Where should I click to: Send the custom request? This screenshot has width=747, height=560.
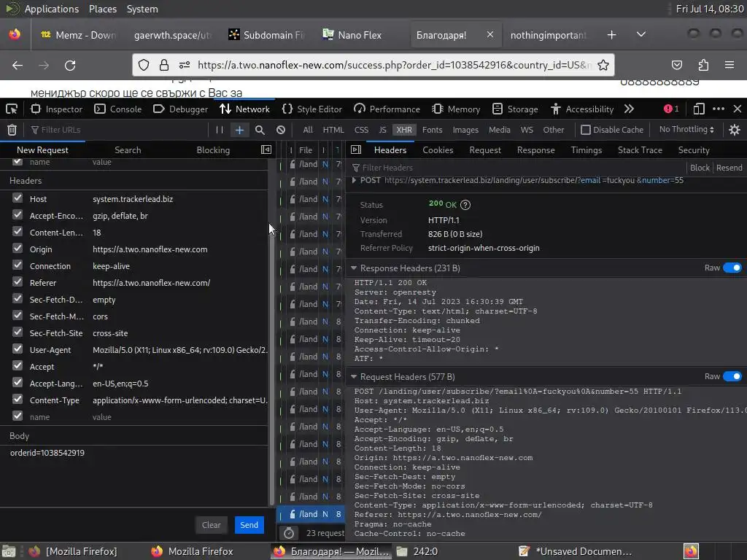click(249, 525)
